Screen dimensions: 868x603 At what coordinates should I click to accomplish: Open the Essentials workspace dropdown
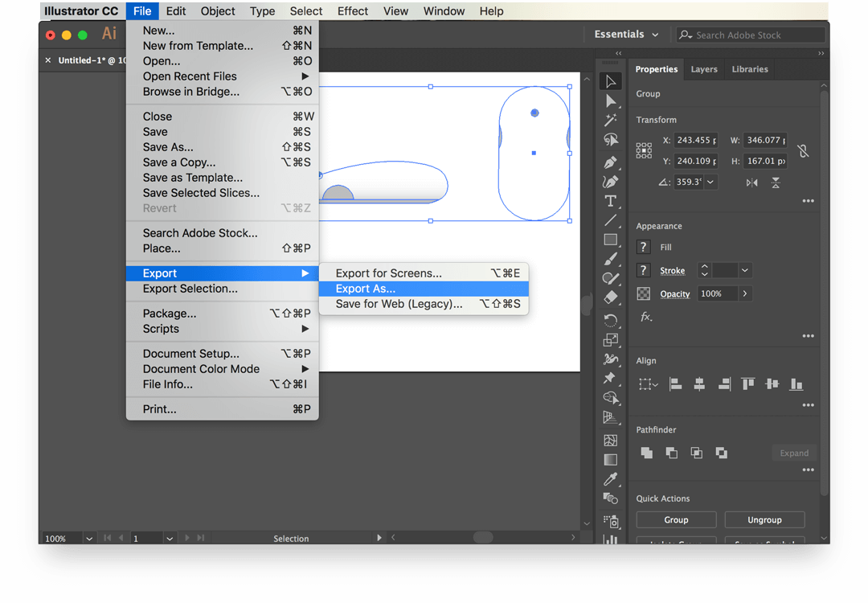coord(627,35)
